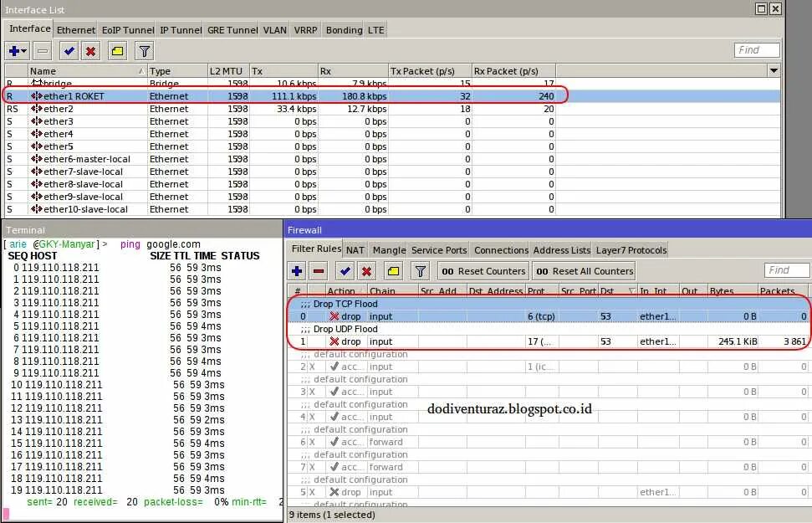Screen dimensions: 812x523
Task: Click the 245.1 KiB bytes value of rule 1
Action: (x=738, y=341)
